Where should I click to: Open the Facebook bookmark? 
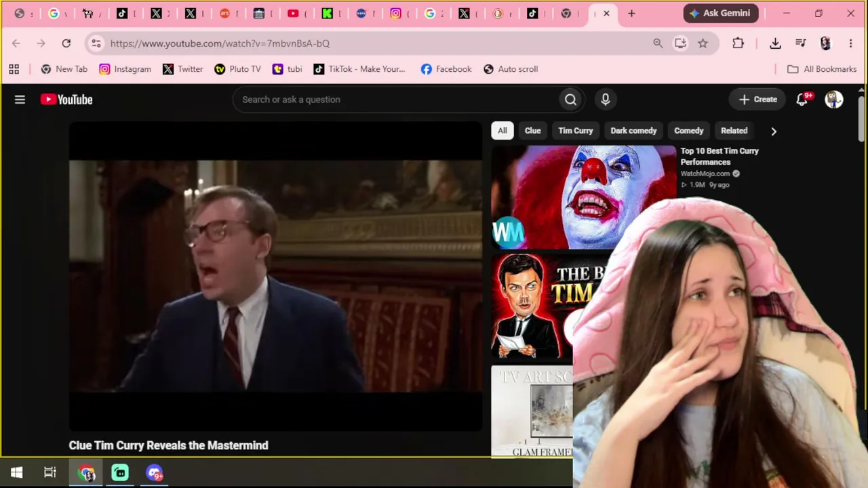tap(446, 69)
